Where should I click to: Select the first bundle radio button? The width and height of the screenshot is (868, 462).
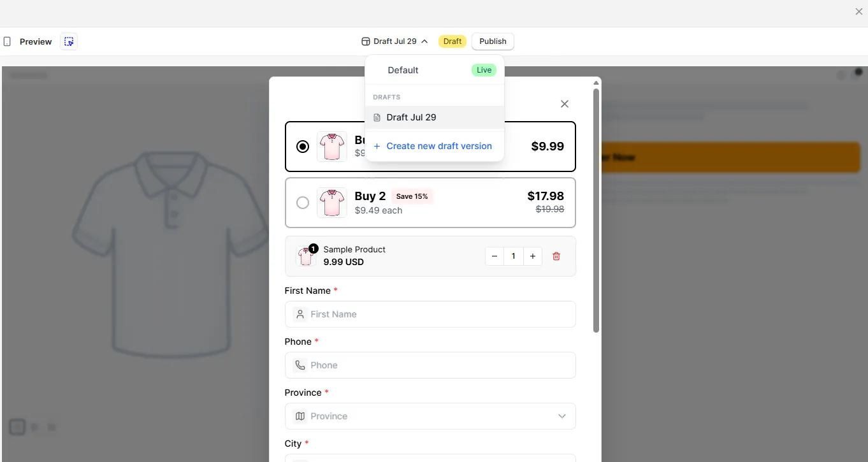click(303, 147)
